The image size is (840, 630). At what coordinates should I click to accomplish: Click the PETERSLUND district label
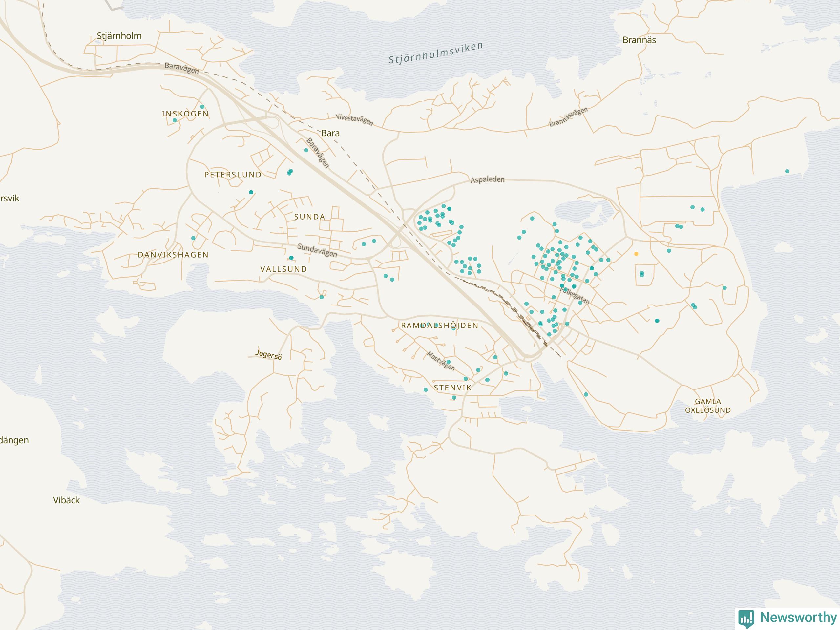click(233, 175)
